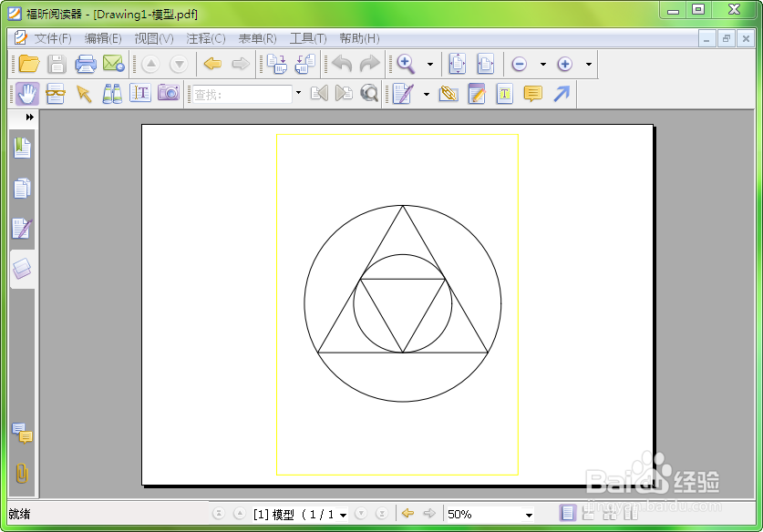Open the 编辑(E) menu

(x=103, y=38)
